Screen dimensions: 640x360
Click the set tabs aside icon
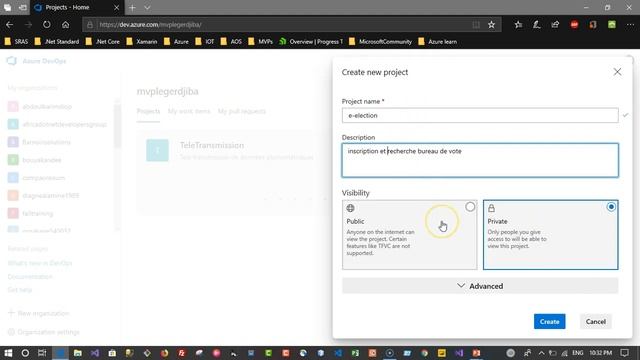tap(23, 8)
